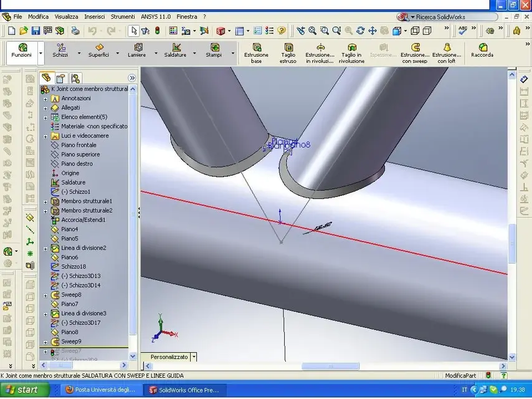Screen dimensions: 532x399
Task: Click the feature tree scroll down arrow
Action: point(133,356)
